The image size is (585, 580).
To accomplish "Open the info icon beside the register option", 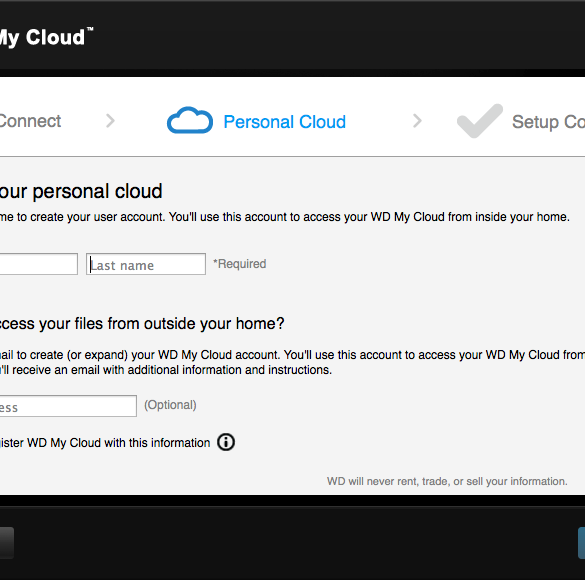I will point(226,442).
